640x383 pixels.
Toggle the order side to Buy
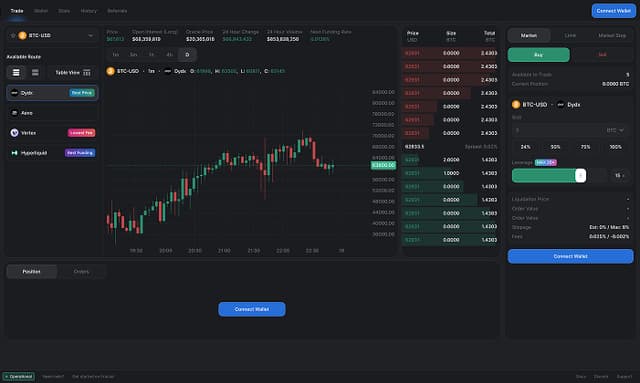[538, 55]
